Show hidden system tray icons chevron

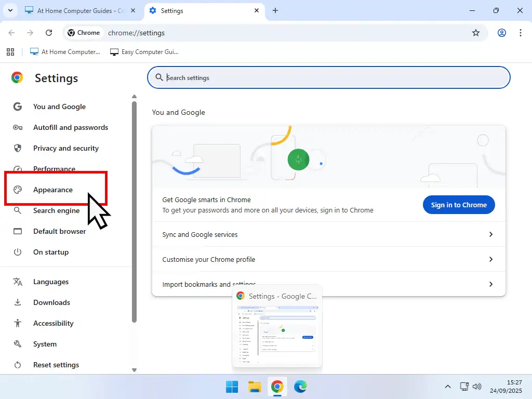[x=447, y=387]
